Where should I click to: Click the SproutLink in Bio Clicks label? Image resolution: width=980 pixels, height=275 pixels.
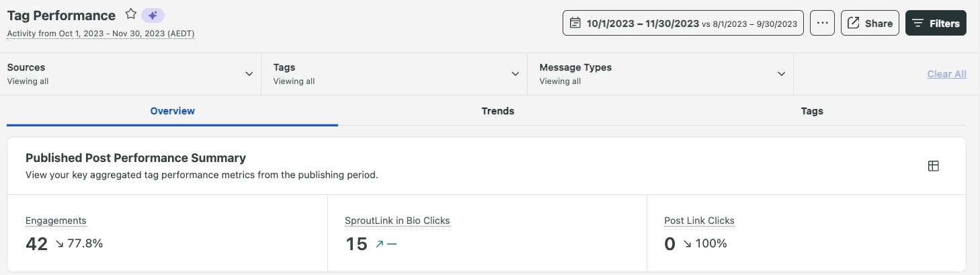[x=397, y=221]
